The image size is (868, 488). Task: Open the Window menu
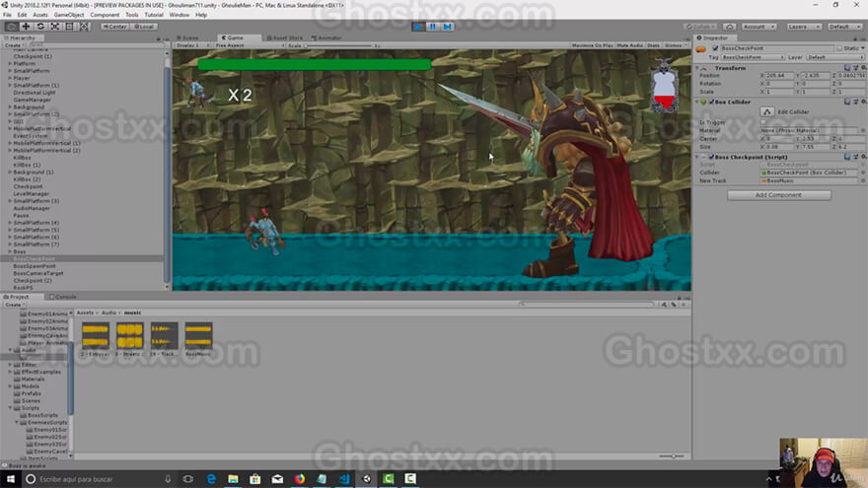click(179, 15)
